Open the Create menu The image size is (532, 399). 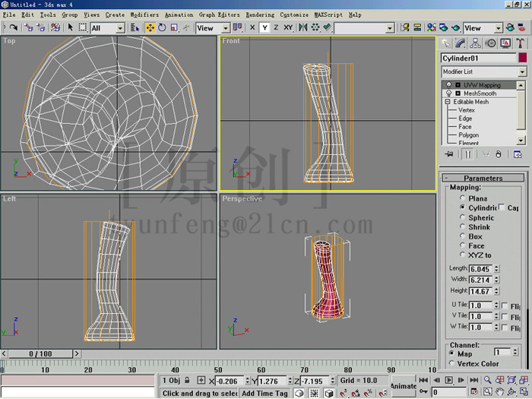pyautogui.click(x=115, y=14)
